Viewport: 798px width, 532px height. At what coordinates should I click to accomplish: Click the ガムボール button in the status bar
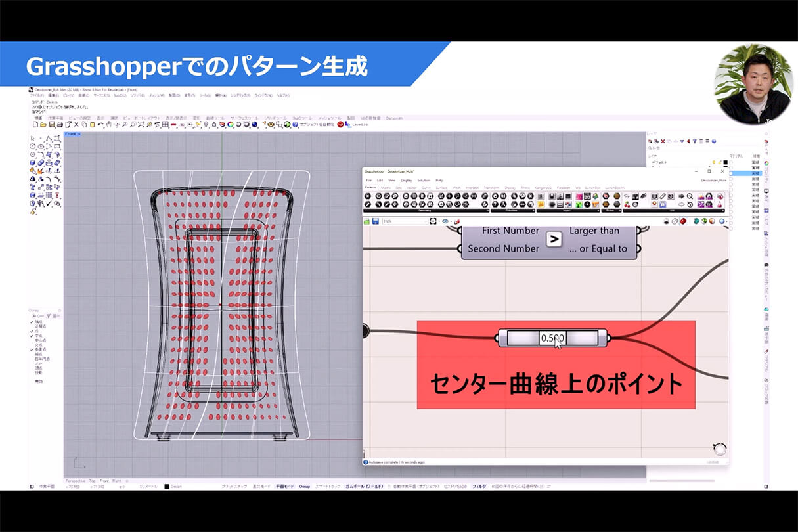(363, 486)
